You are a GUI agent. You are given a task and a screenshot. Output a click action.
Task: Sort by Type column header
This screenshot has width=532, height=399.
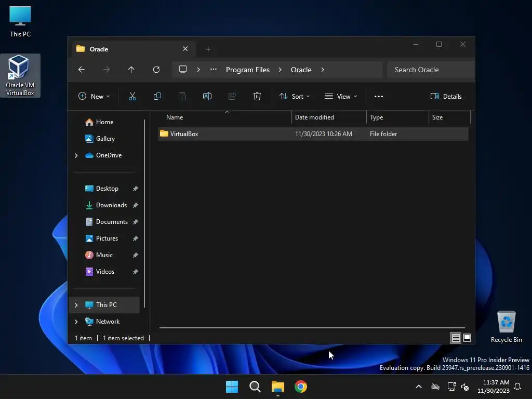coord(397,117)
